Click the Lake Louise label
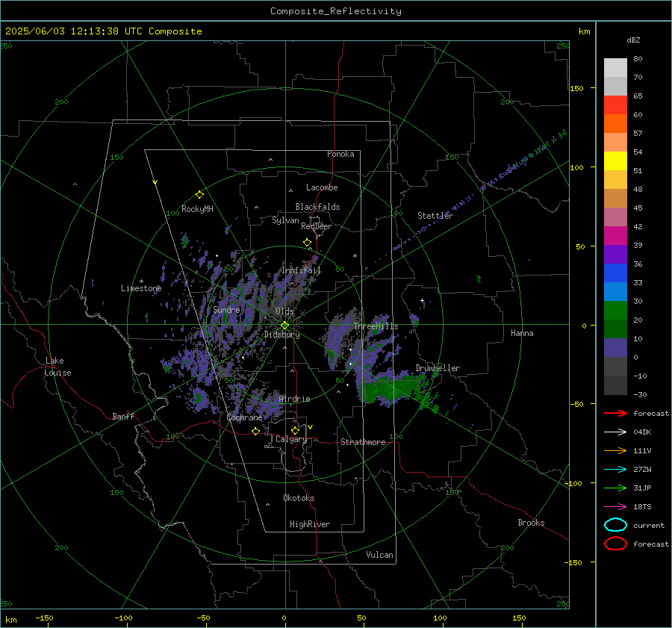This screenshot has height=628, width=672. click(58, 367)
